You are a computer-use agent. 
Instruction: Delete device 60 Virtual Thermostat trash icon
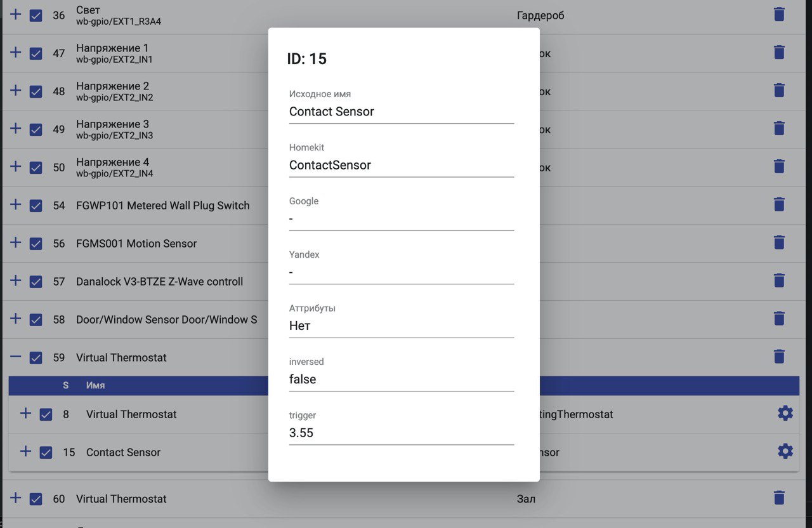(780, 498)
